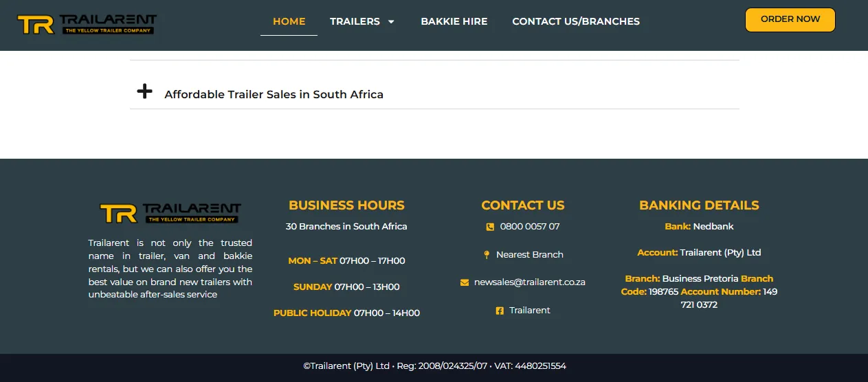Open the Trailers menu item

355,21
